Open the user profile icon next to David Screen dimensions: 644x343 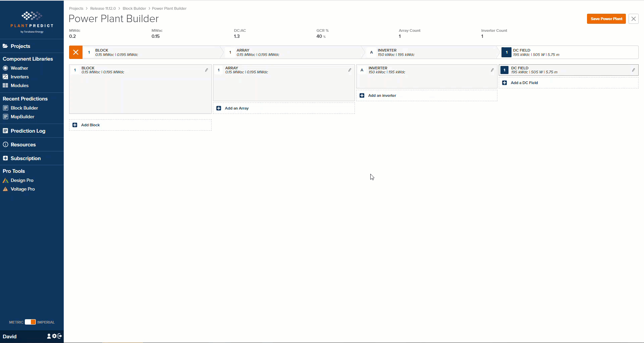coord(49,336)
